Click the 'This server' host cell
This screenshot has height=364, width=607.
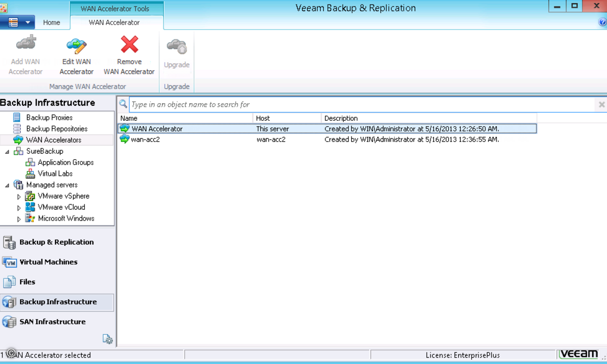coord(273,129)
